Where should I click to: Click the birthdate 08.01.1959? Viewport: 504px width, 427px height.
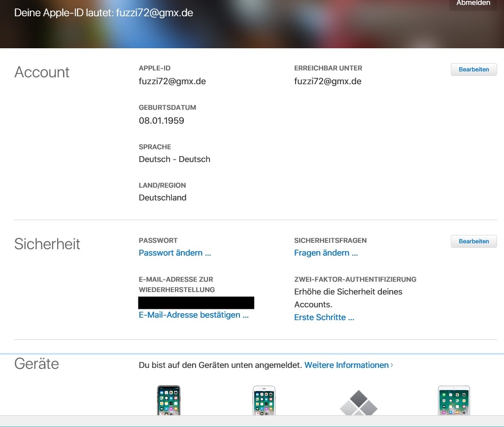click(162, 121)
